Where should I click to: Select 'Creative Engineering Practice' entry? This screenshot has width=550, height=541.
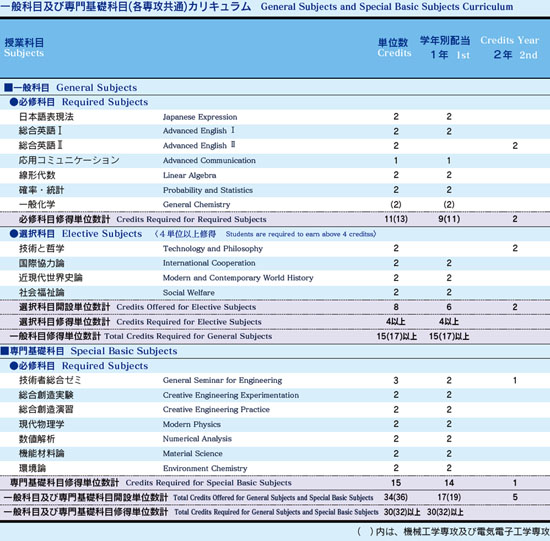pyautogui.click(x=216, y=409)
